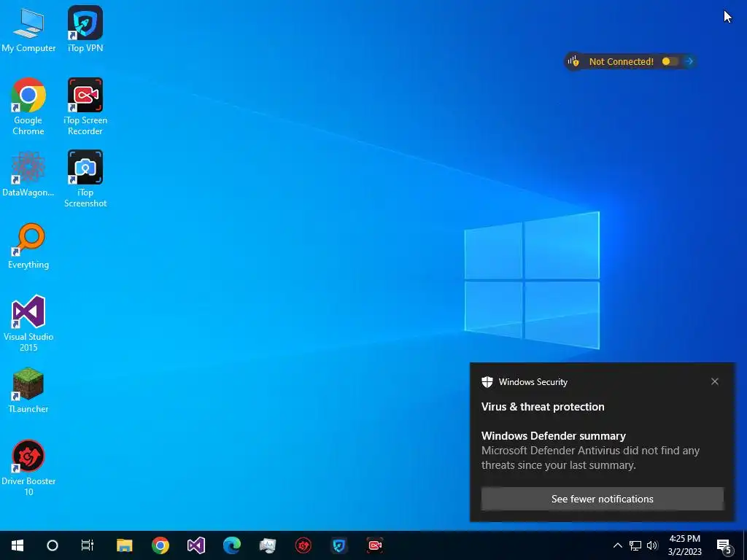Image resolution: width=747 pixels, height=560 pixels.
Task: Open the Windows Start menu
Action: pos(18,545)
